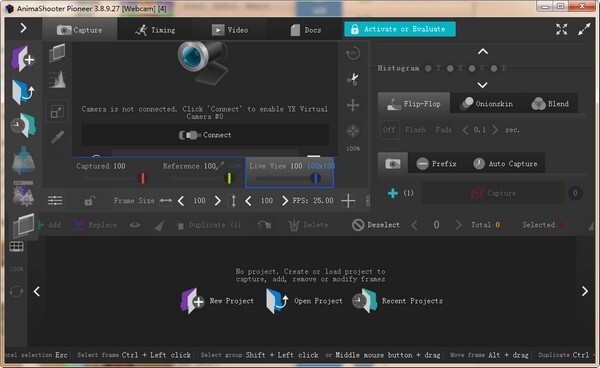The image size is (600, 368).
Task: Enable Flash mode in Flip-Flop
Action: coord(415,130)
